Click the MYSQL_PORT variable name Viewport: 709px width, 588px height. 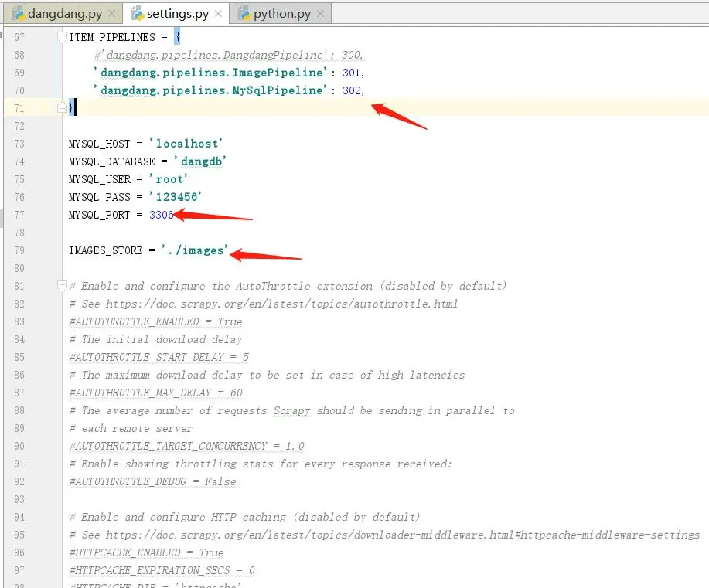coord(100,215)
